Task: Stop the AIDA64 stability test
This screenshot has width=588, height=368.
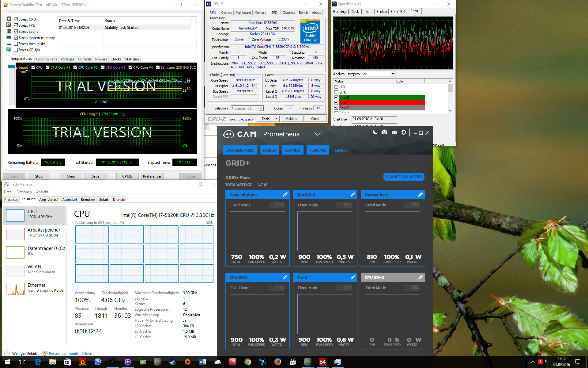Action: 39,176
